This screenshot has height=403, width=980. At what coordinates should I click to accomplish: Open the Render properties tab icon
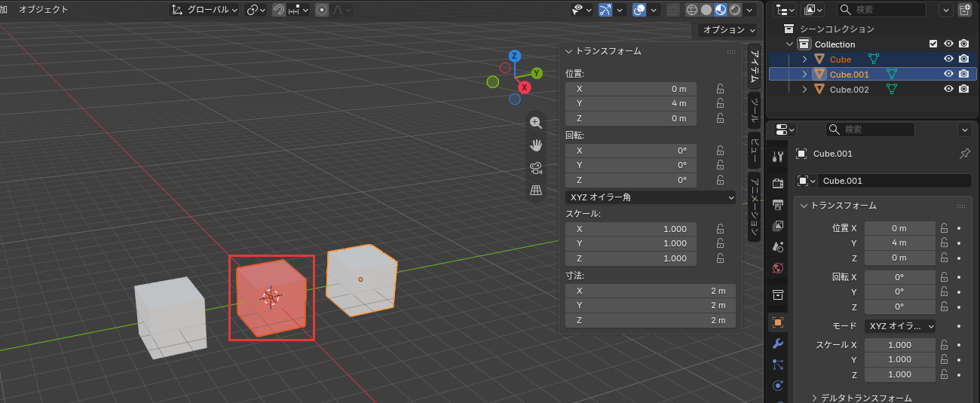(x=778, y=183)
